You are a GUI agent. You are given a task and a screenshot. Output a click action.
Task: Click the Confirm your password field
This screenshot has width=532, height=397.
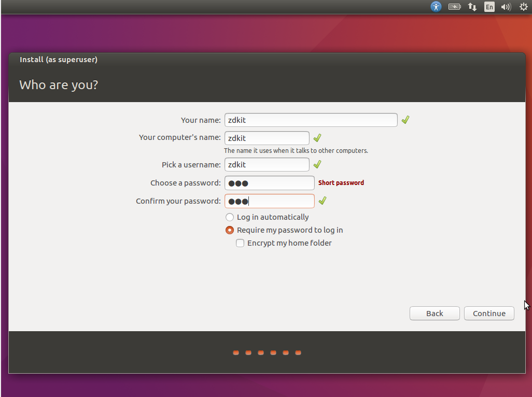coord(269,201)
